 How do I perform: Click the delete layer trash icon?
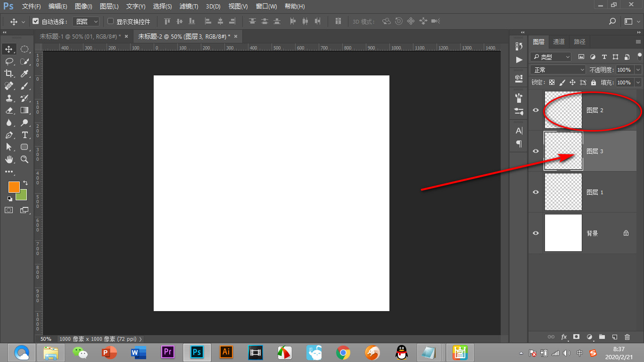[x=627, y=337]
